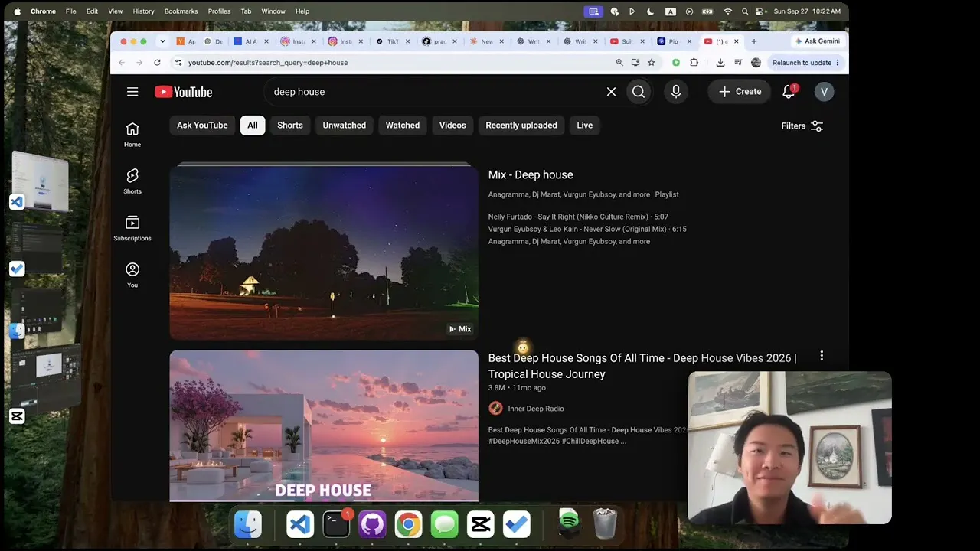Open the account avatar menu
980x551 pixels.
click(824, 92)
